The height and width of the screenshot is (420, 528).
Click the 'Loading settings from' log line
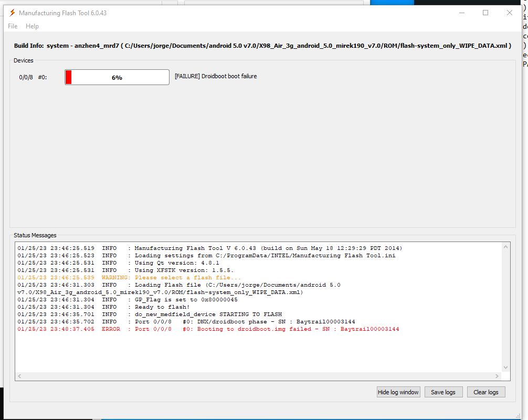pyautogui.click(x=206, y=255)
